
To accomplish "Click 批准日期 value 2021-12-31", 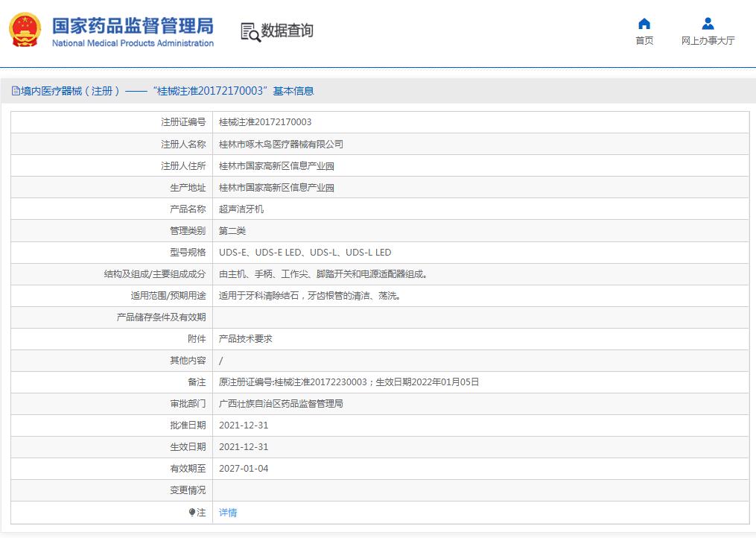I will pyautogui.click(x=244, y=425).
